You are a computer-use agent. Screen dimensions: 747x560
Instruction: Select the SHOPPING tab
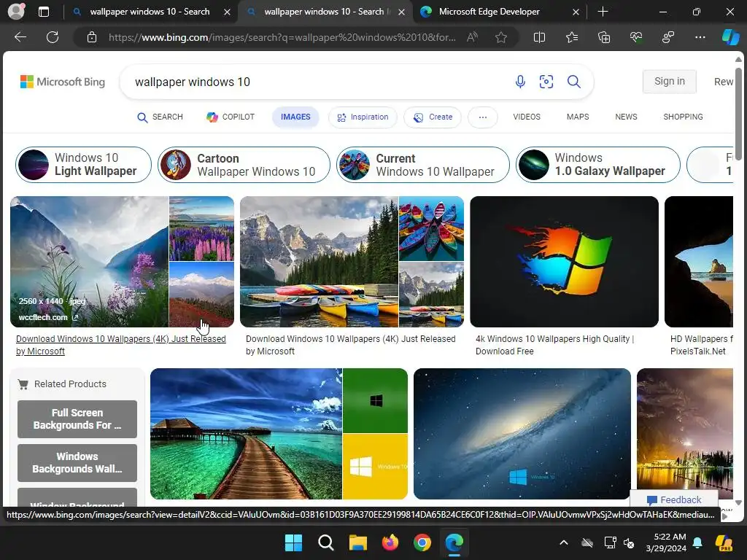[683, 117]
